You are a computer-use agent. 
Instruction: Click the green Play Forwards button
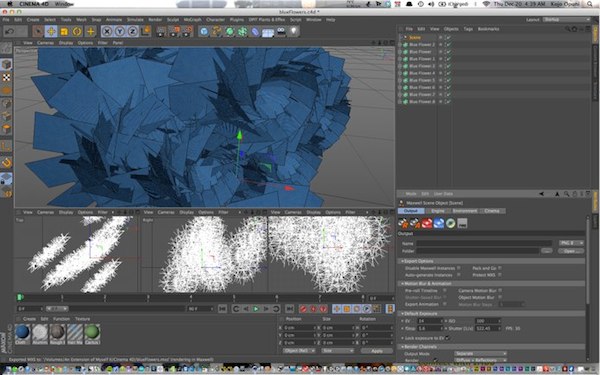(256, 309)
